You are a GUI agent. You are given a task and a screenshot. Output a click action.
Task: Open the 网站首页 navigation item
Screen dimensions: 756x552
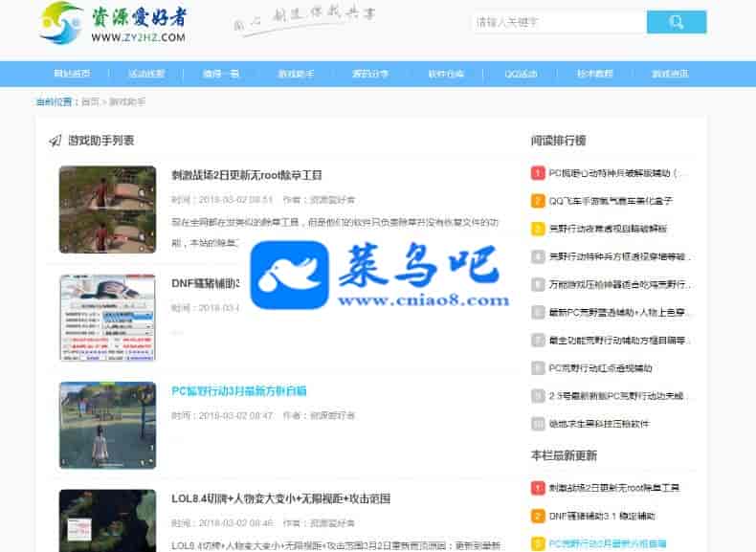click(72, 74)
